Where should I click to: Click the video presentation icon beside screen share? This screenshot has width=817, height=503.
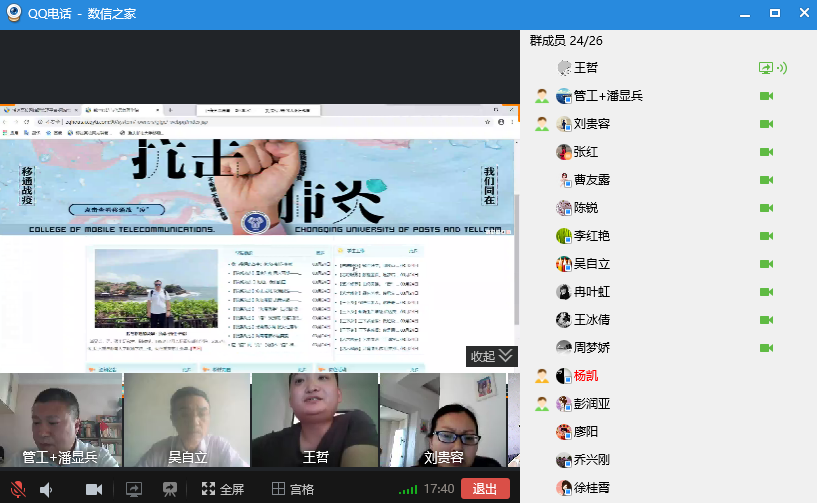170,489
